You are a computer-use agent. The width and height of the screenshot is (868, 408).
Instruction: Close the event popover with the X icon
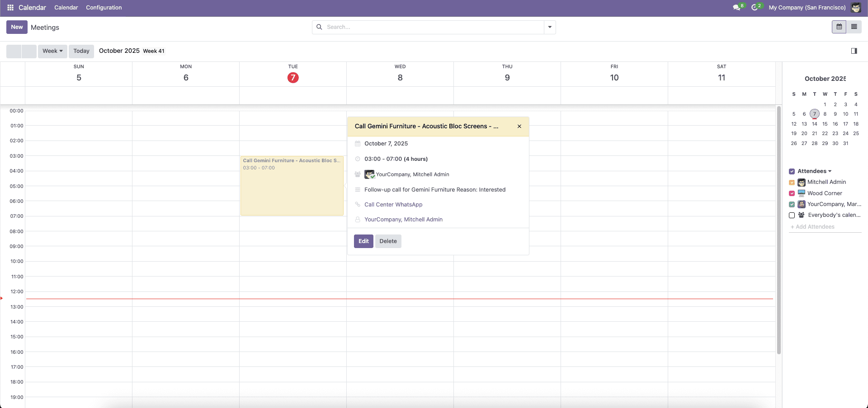[519, 127]
